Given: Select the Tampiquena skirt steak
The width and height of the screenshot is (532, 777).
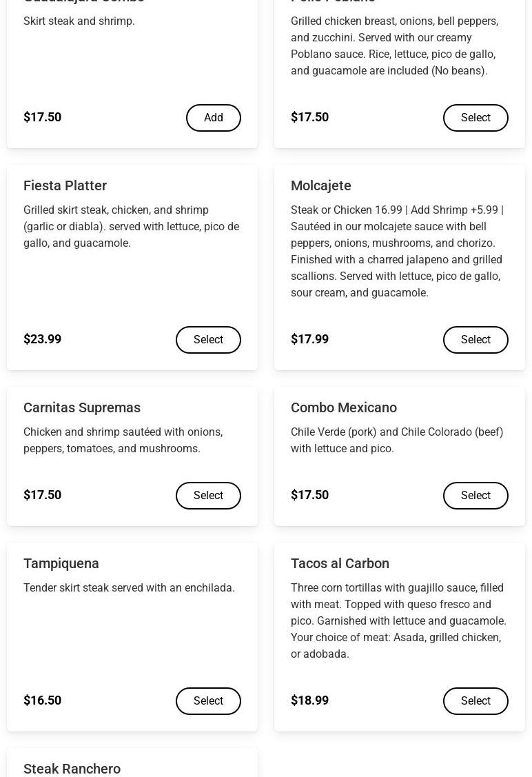Looking at the screenshot, I should pyautogui.click(x=208, y=700).
